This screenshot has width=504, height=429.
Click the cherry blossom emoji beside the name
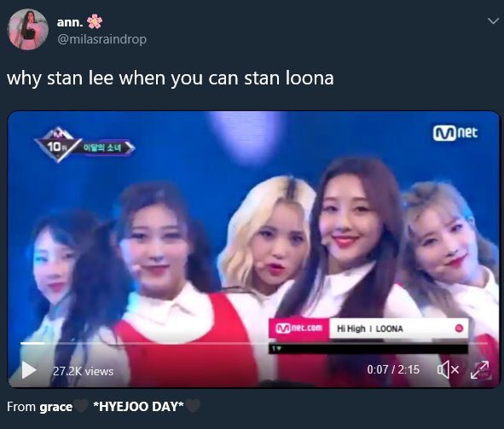95,21
